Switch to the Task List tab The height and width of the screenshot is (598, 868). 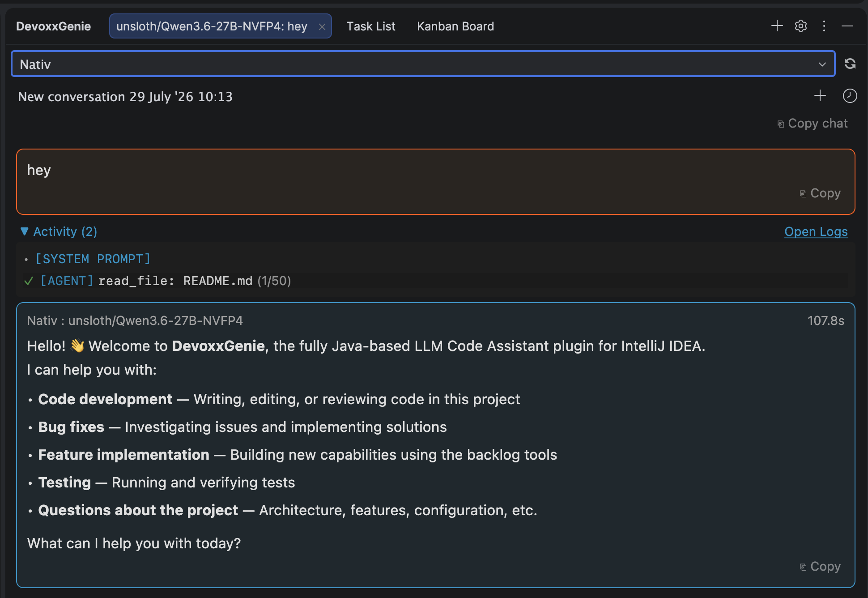pyautogui.click(x=370, y=26)
